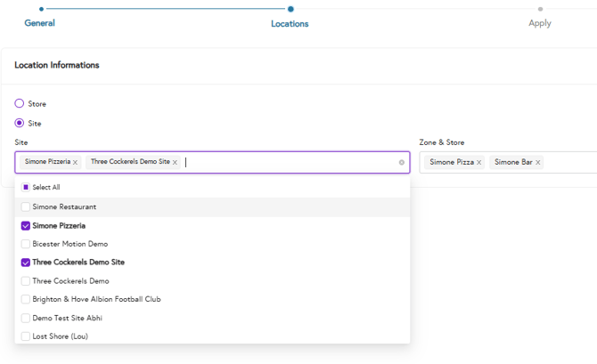Remove the Simone Bar store tag
597x364 pixels.
pyautogui.click(x=537, y=163)
